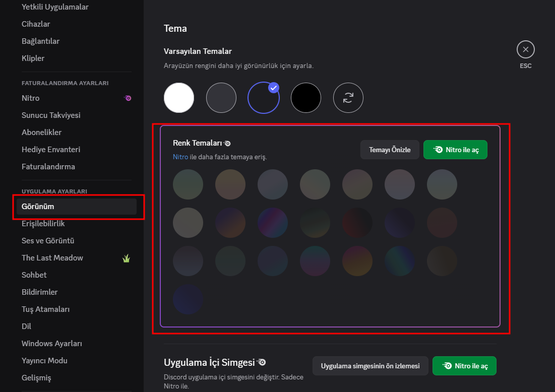Open Yetkili Uygulamalar settings
Viewport: 555px width, 392px height.
tap(55, 7)
